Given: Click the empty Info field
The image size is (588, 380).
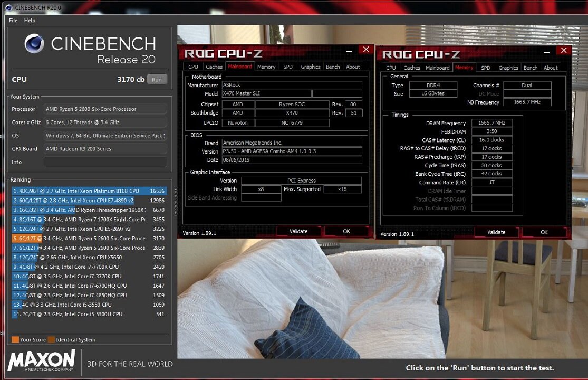Looking at the screenshot, I should tap(104, 162).
